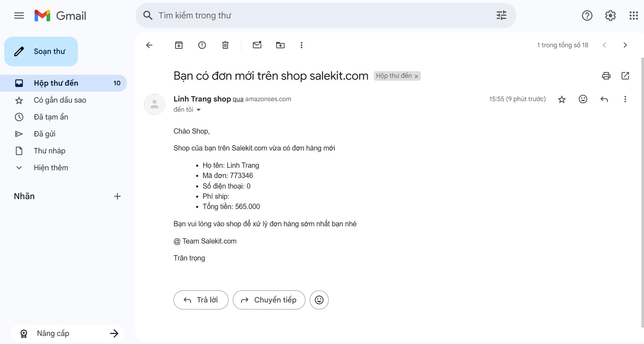The image size is (644, 344).
Task: Click sender avatar picture
Action: click(154, 104)
